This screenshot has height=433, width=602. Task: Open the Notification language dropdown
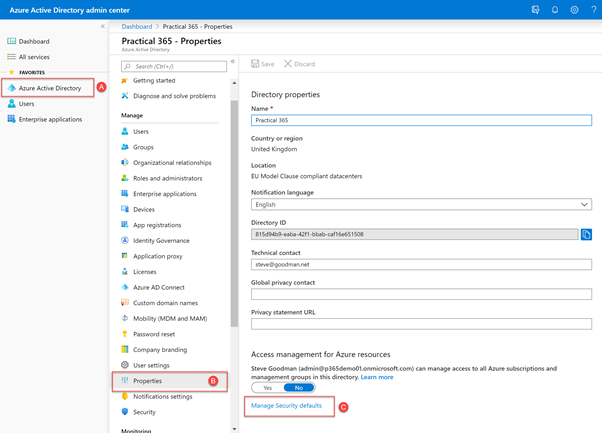coord(421,204)
